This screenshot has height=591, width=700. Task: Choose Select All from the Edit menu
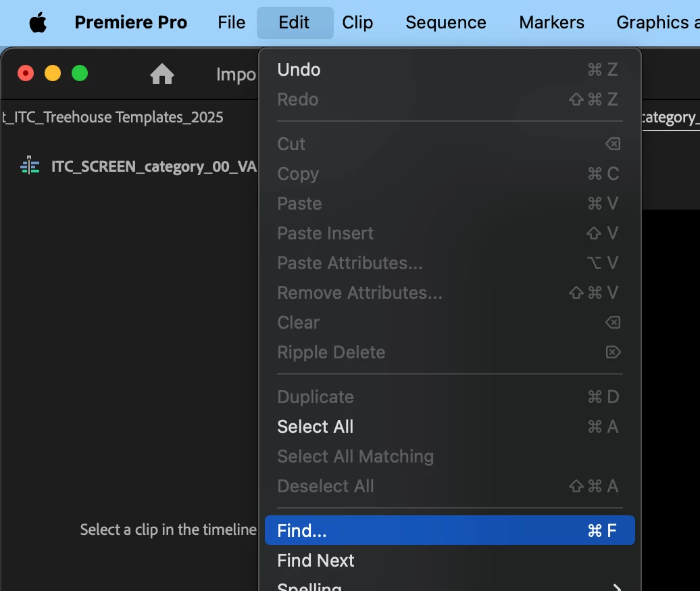coord(316,427)
